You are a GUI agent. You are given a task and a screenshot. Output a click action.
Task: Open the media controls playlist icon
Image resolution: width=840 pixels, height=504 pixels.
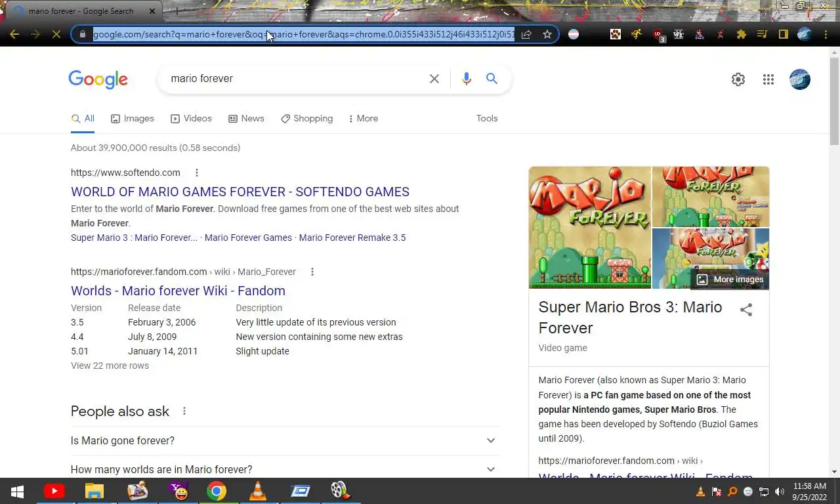point(763,34)
